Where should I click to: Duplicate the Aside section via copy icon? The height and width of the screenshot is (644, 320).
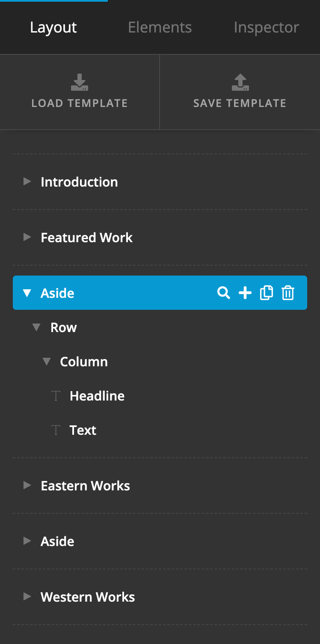[x=267, y=293]
